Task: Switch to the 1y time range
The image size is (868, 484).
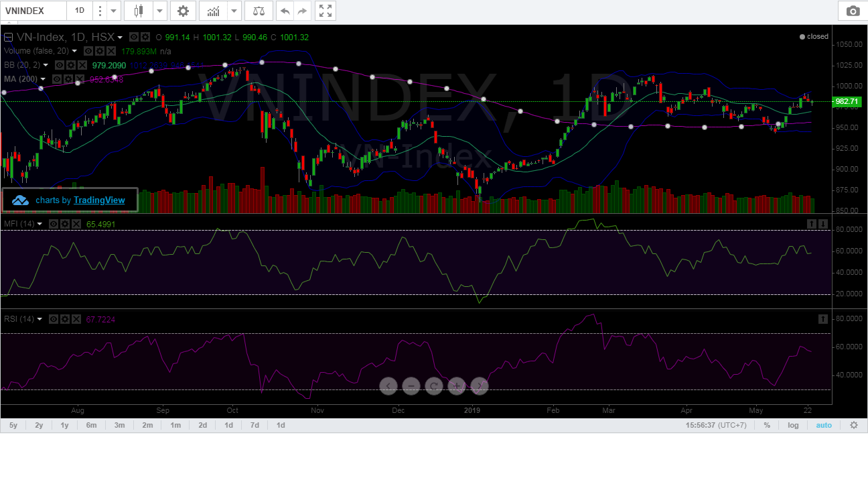Action: pyautogui.click(x=64, y=425)
